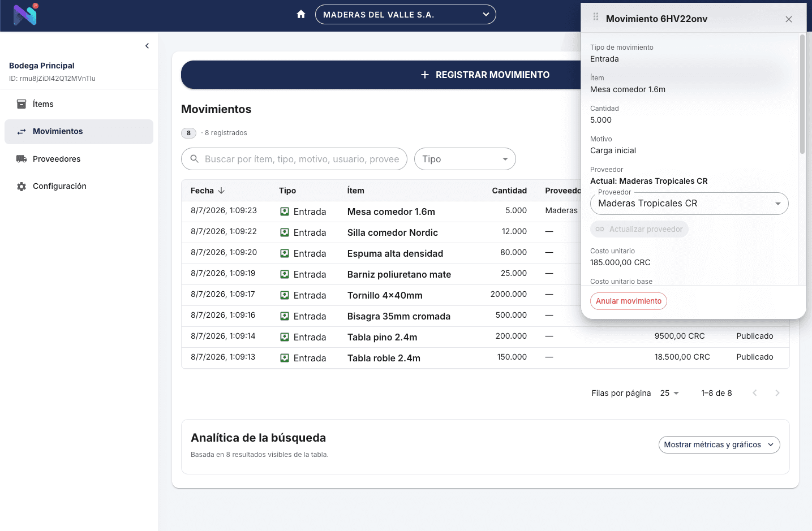Collapse the sidebar with the chevron

click(147, 46)
